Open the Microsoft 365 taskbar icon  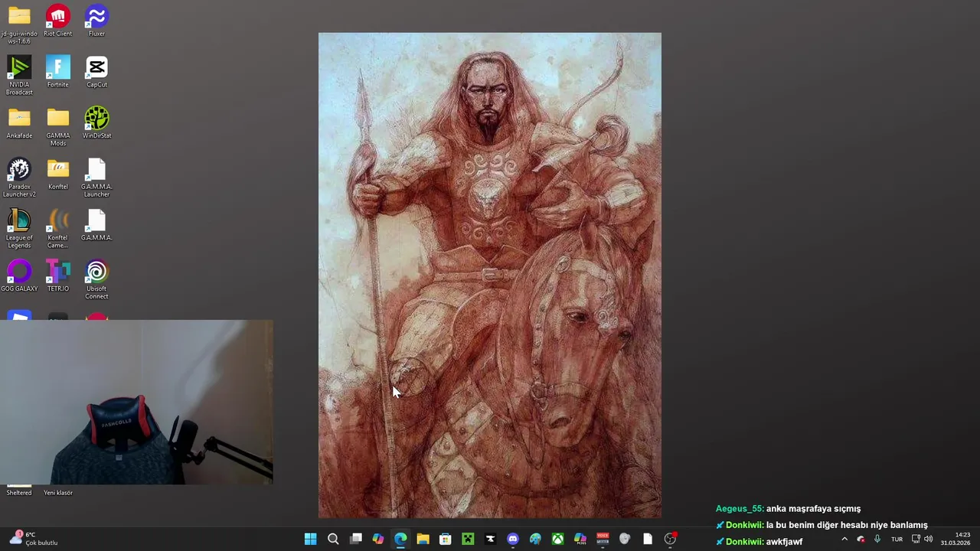(x=580, y=539)
